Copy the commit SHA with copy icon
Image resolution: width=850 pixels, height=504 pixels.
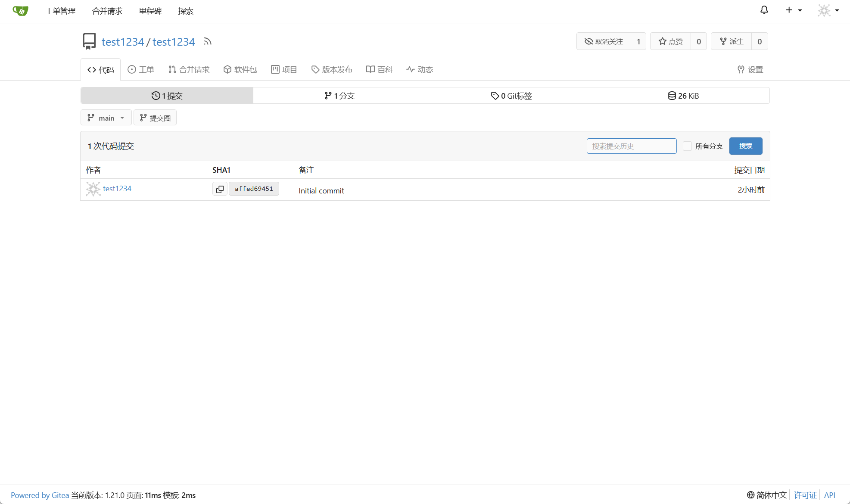click(220, 189)
